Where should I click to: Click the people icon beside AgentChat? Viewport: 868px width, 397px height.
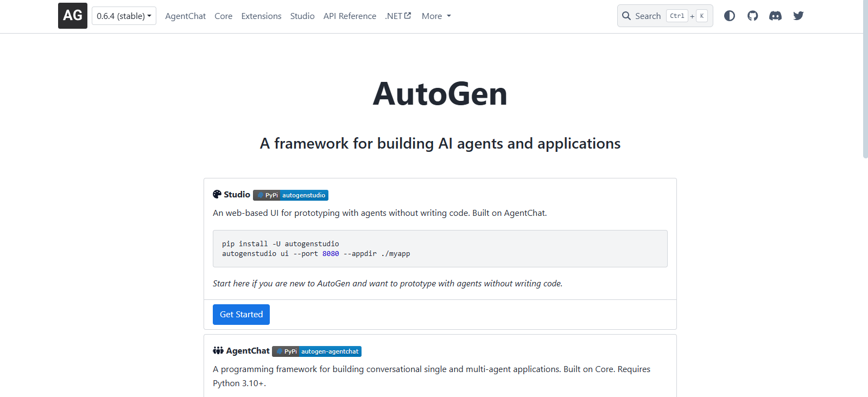click(218, 350)
